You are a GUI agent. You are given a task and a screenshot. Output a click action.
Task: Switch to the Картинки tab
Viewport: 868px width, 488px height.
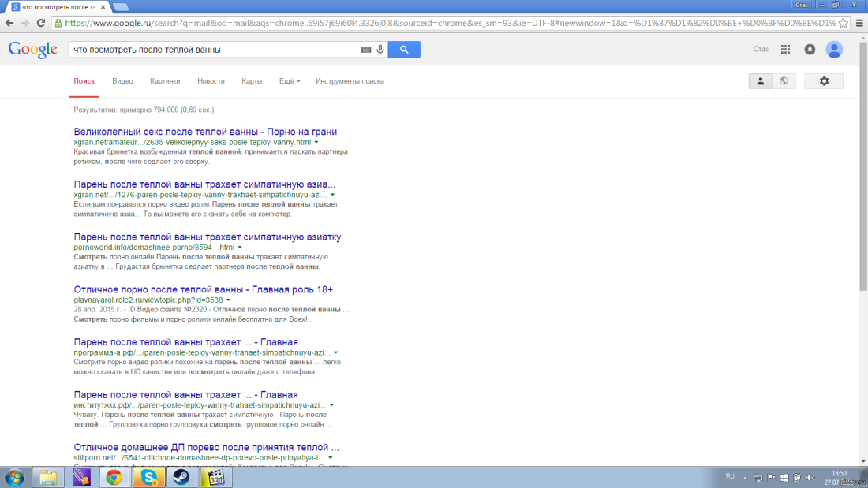pos(165,81)
